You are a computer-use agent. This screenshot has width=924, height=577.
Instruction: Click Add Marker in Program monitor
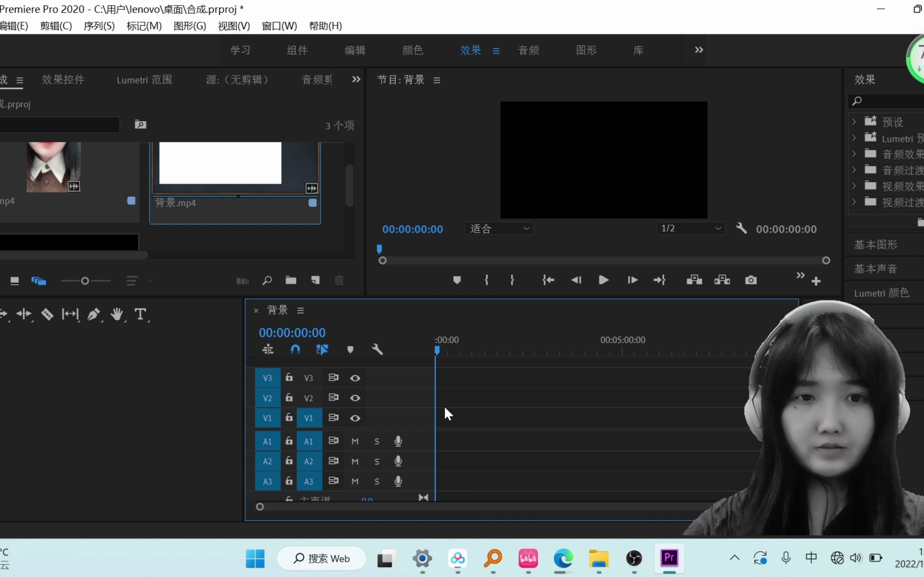(x=457, y=280)
